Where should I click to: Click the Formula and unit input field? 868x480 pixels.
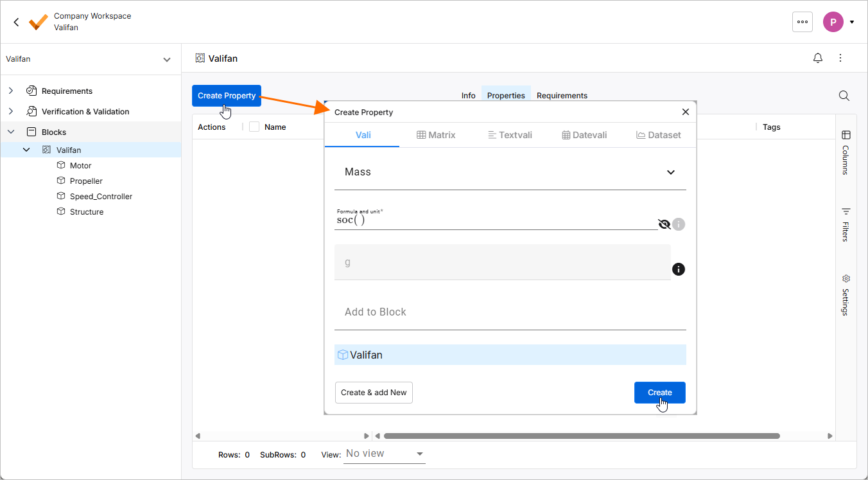coord(494,220)
